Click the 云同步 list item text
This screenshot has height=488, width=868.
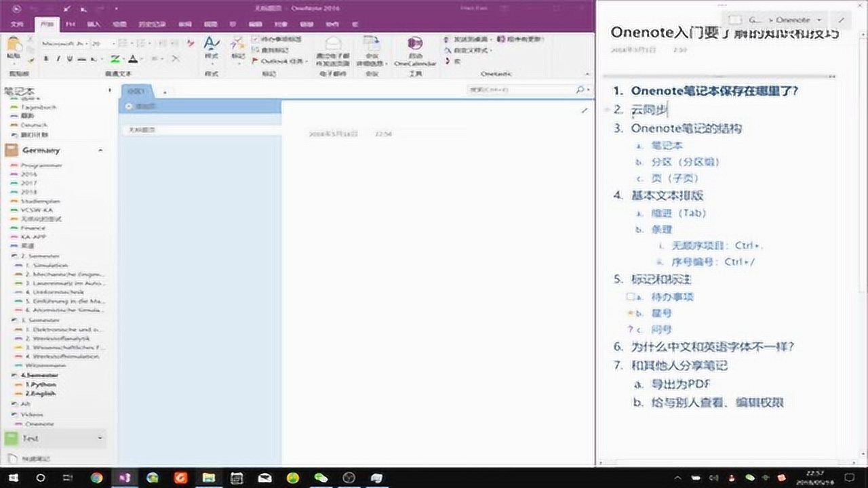[x=650, y=110]
